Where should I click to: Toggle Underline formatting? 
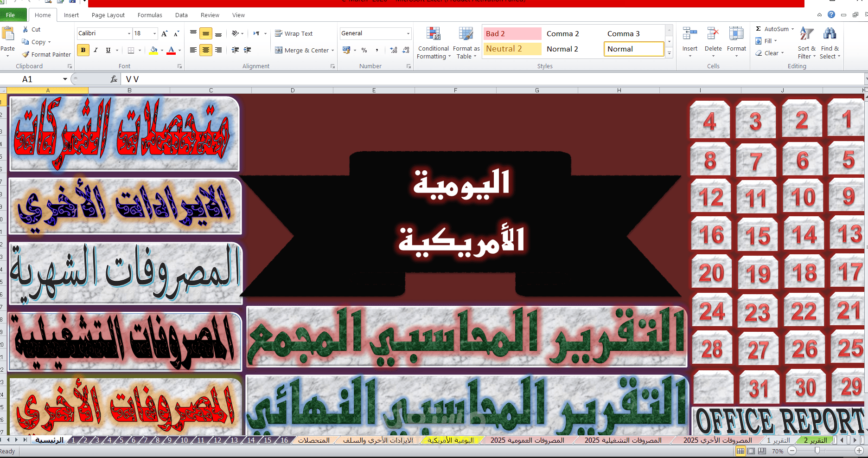[x=108, y=50]
